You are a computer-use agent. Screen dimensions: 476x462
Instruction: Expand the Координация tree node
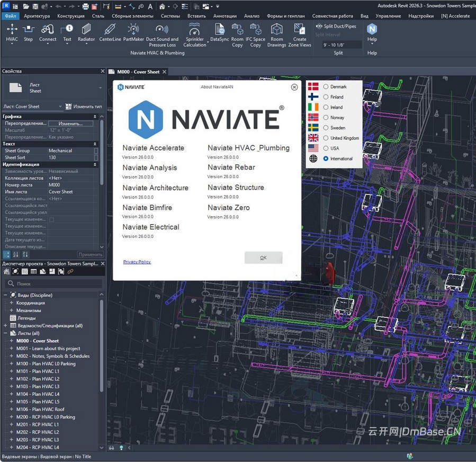11,303
